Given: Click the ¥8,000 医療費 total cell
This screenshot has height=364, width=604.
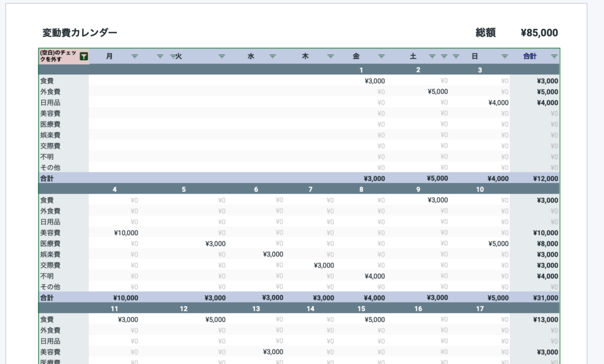Looking at the screenshot, I should [547, 244].
